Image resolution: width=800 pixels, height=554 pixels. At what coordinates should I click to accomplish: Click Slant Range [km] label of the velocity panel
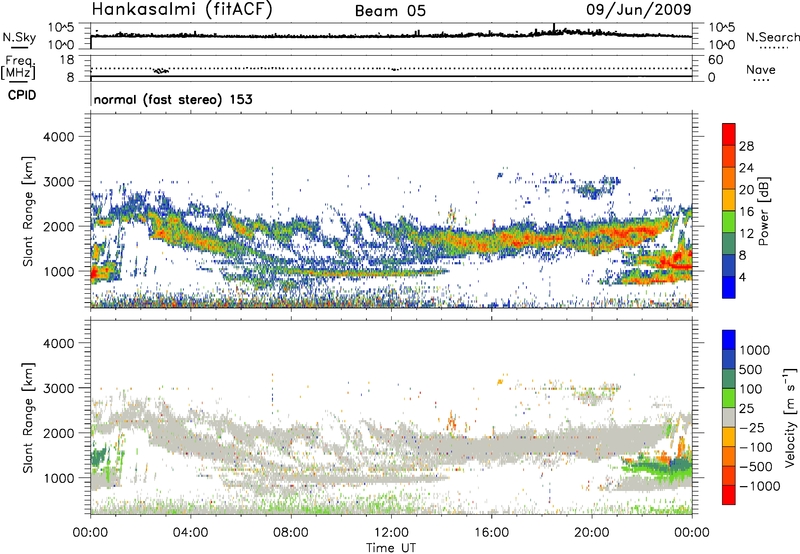click(x=28, y=417)
